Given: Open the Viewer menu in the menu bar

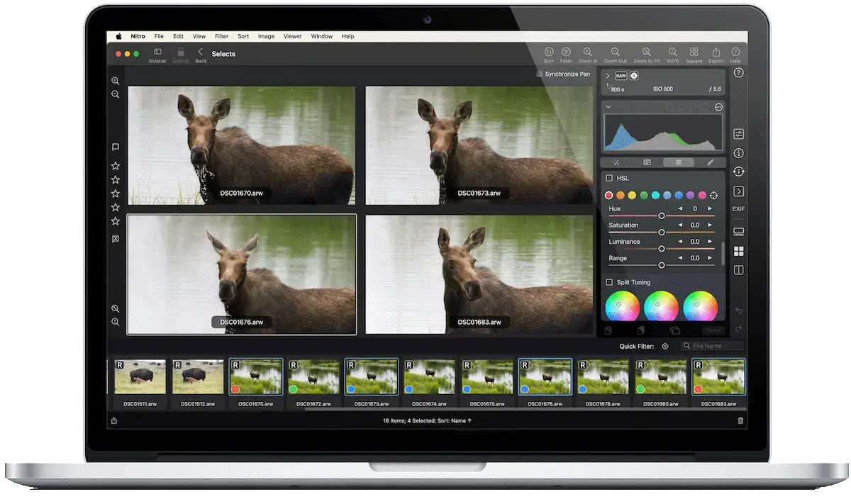Looking at the screenshot, I should [x=292, y=36].
